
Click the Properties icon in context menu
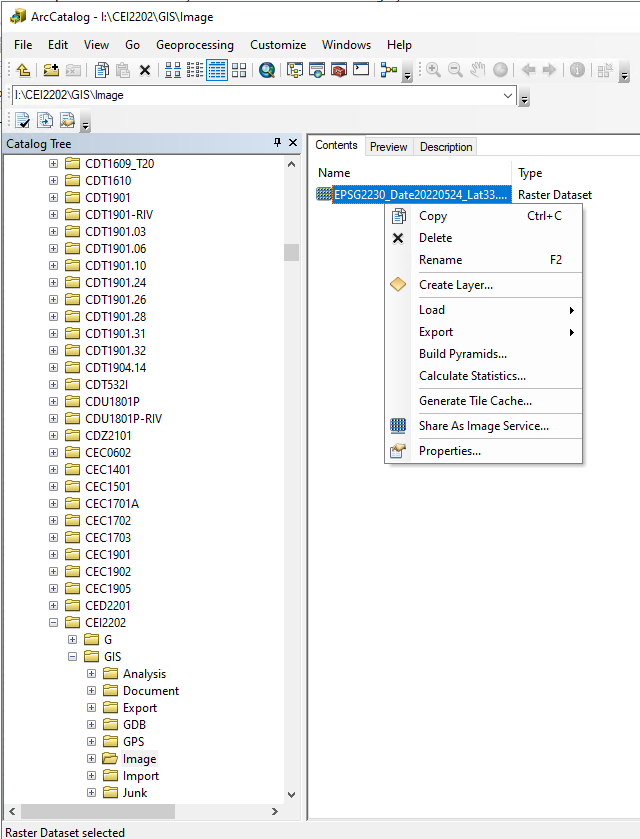[x=398, y=451]
